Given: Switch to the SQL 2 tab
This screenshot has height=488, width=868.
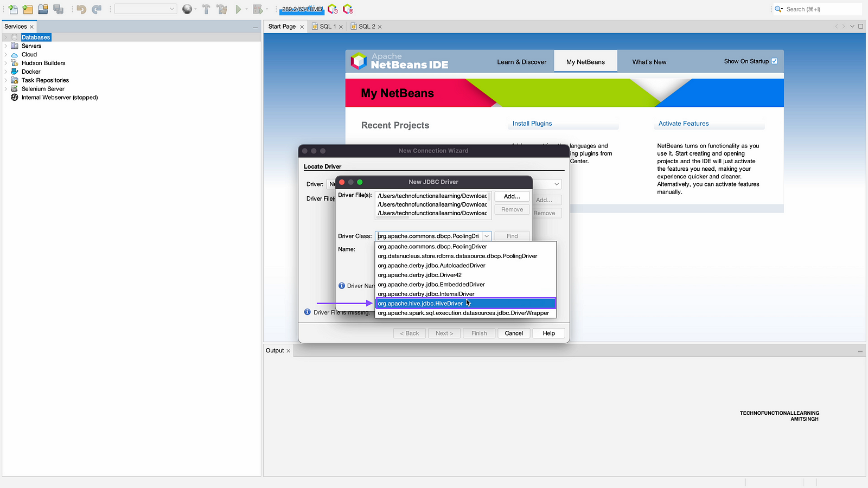Looking at the screenshot, I should click(x=367, y=27).
